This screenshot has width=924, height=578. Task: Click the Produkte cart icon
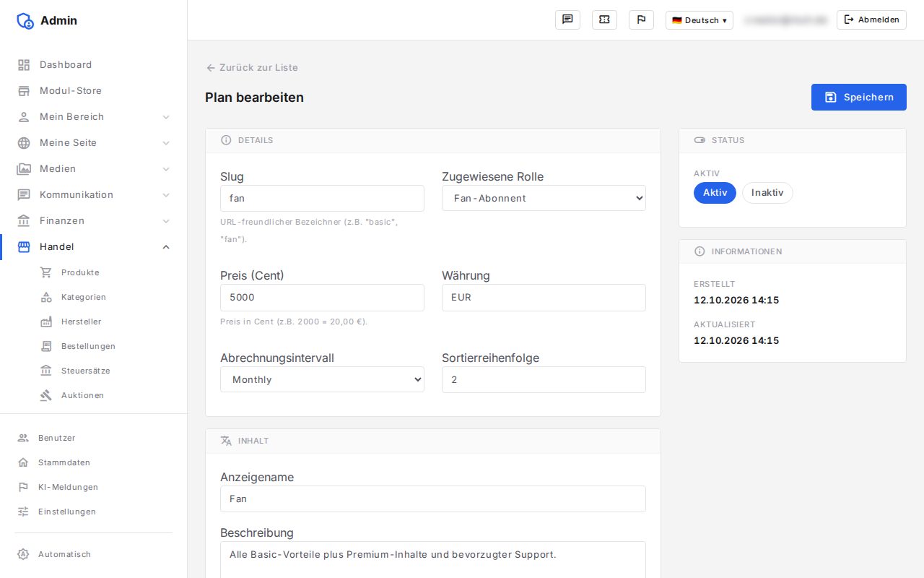[x=46, y=272]
